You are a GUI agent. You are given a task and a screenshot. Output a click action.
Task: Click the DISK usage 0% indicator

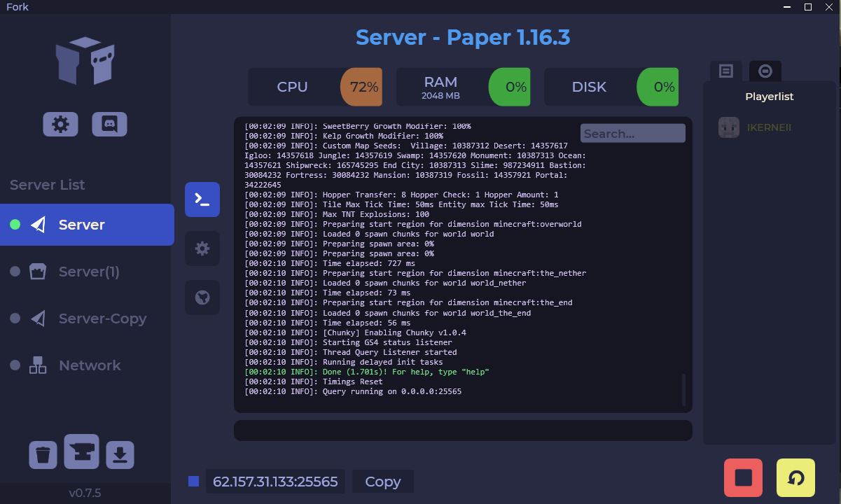point(658,87)
